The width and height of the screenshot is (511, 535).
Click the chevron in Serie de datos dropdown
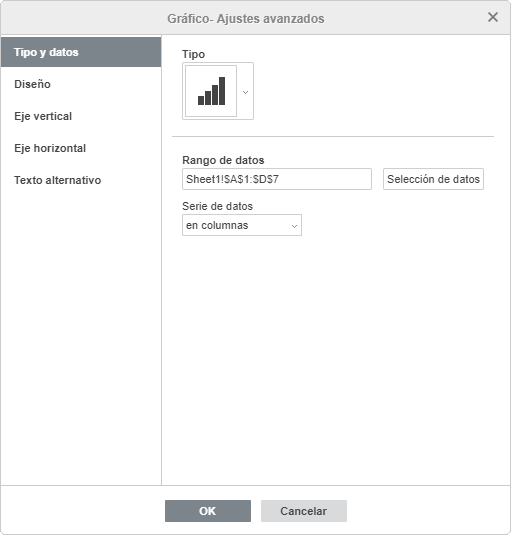(294, 226)
